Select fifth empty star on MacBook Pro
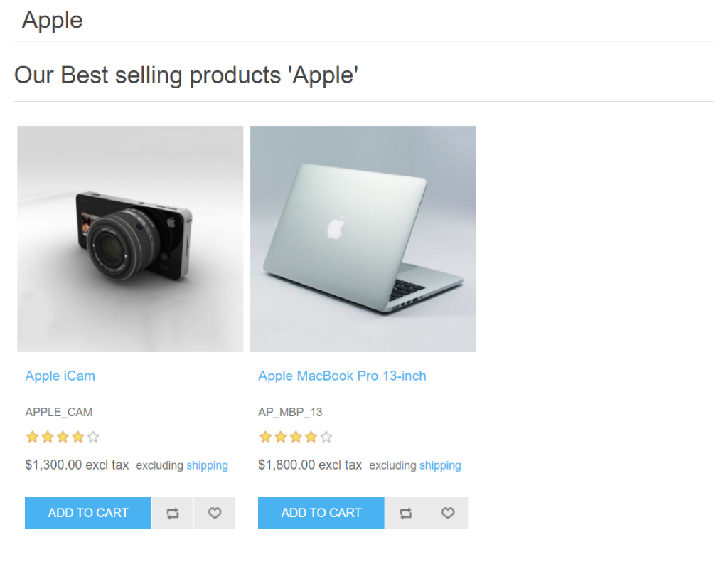728x567 pixels. coord(326,437)
